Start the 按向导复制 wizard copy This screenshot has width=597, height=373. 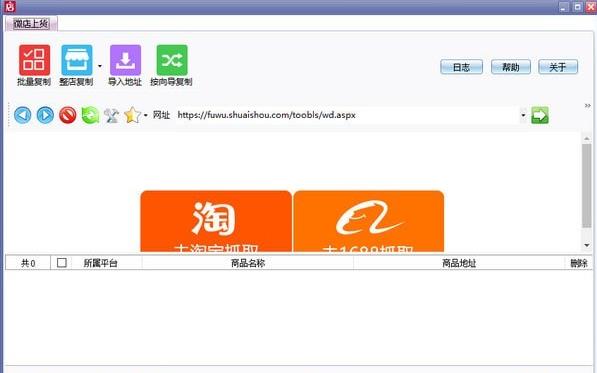172,65
